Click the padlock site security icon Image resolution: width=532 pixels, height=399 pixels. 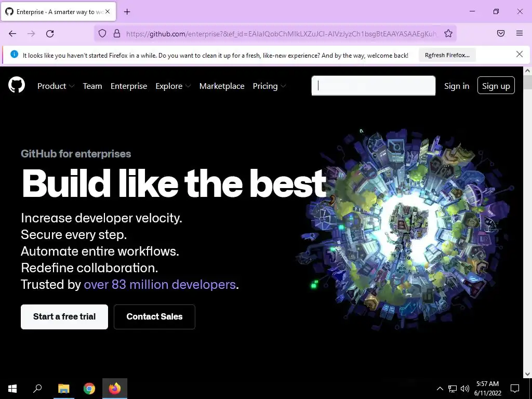point(117,33)
